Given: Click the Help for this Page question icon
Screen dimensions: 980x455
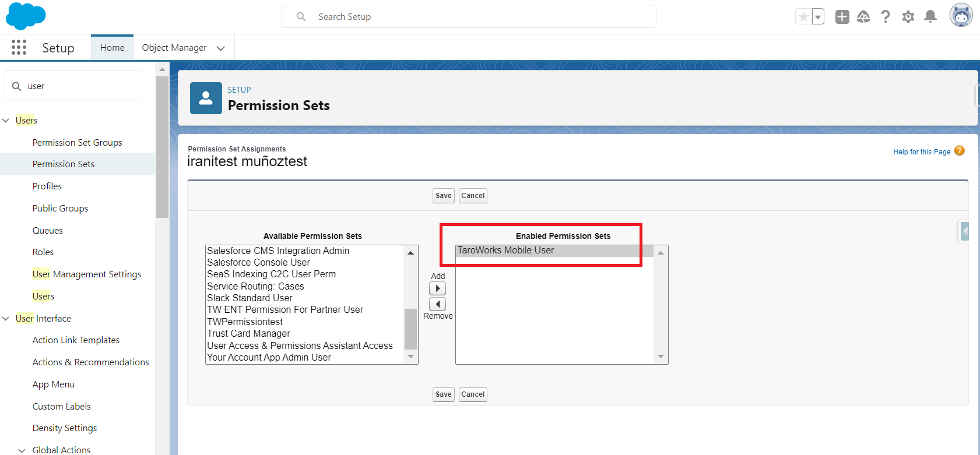Looking at the screenshot, I should 959,151.
